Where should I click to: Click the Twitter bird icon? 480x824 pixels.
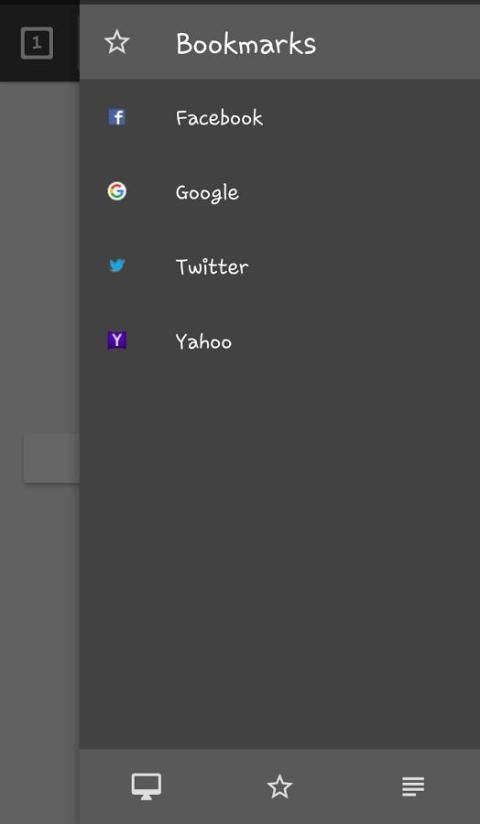[117, 266]
